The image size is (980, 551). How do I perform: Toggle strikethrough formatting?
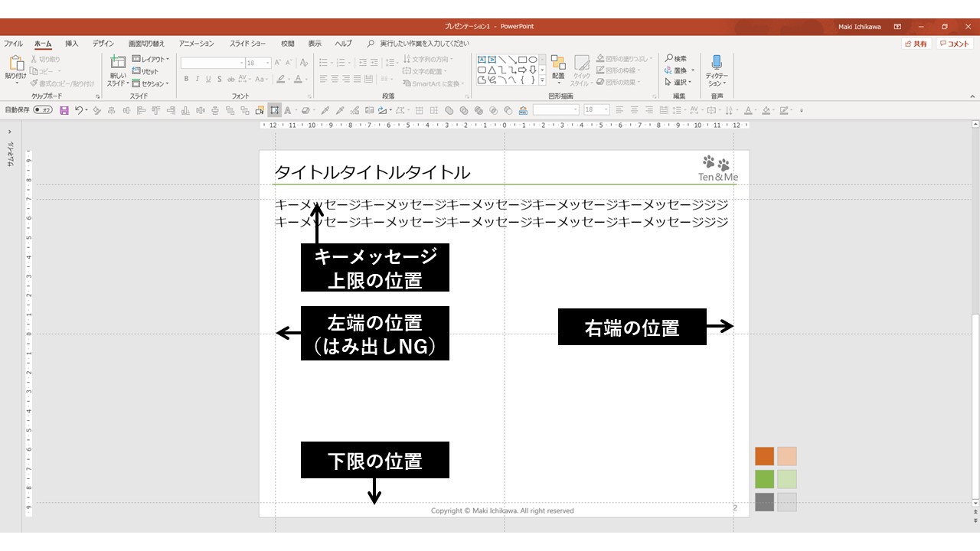point(230,79)
